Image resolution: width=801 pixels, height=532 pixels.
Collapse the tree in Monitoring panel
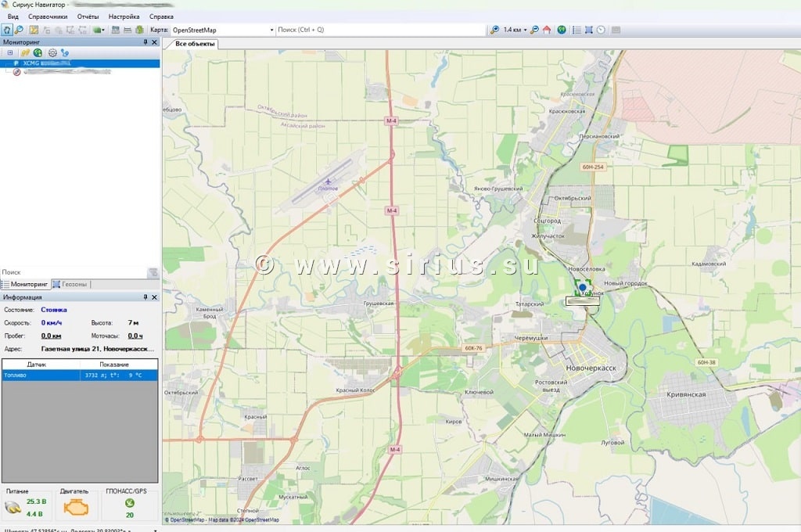coord(10,52)
